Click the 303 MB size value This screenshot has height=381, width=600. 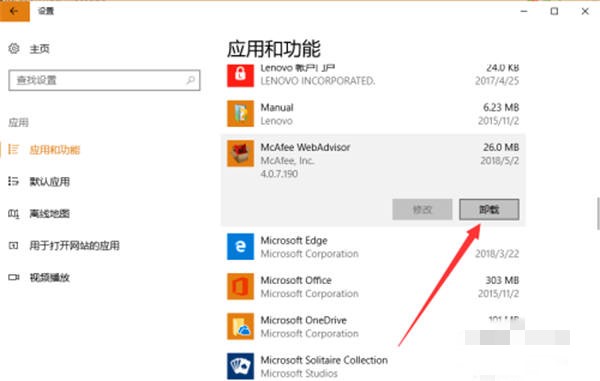(502, 280)
